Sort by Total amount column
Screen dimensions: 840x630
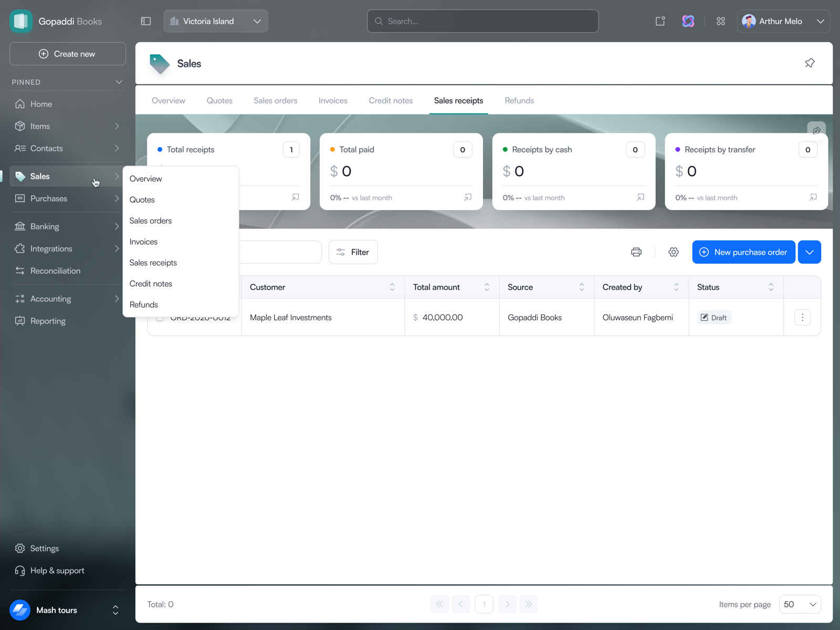coord(487,287)
